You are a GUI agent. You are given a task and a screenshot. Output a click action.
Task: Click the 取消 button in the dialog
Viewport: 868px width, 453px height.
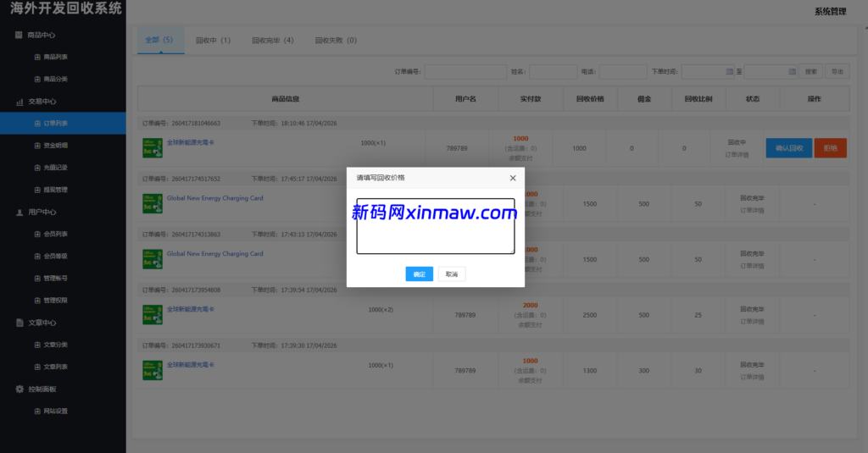click(x=452, y=273)
